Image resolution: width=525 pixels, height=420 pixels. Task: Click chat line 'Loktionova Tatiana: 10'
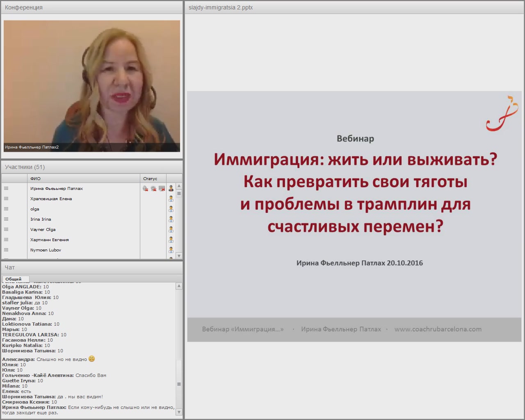(x=31, y=324)
